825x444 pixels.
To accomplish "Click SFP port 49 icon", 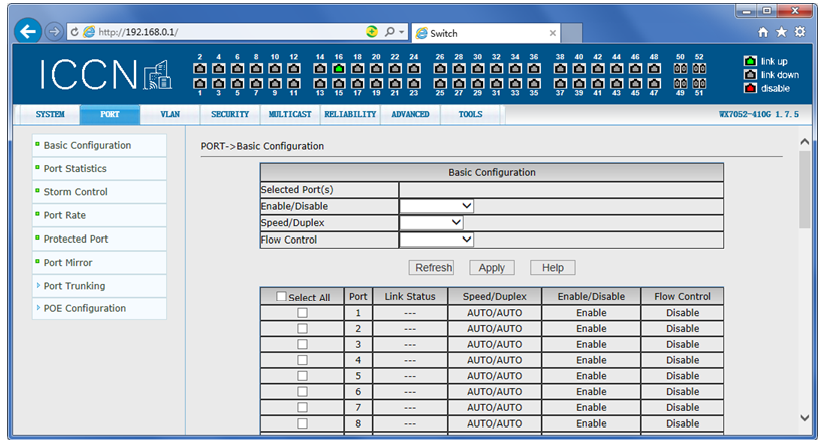I will pyautogui.click(x=680, y=83).
